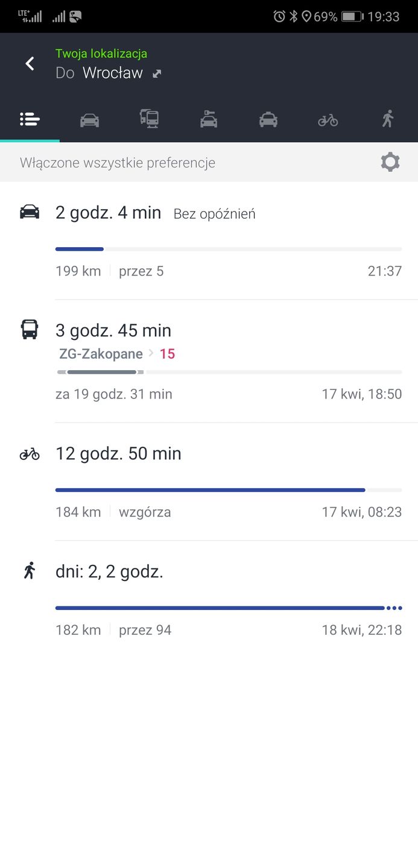This screenshot has width=418, height=868.
Task: Select the route list view icon
Action: (x=30, y=120)
